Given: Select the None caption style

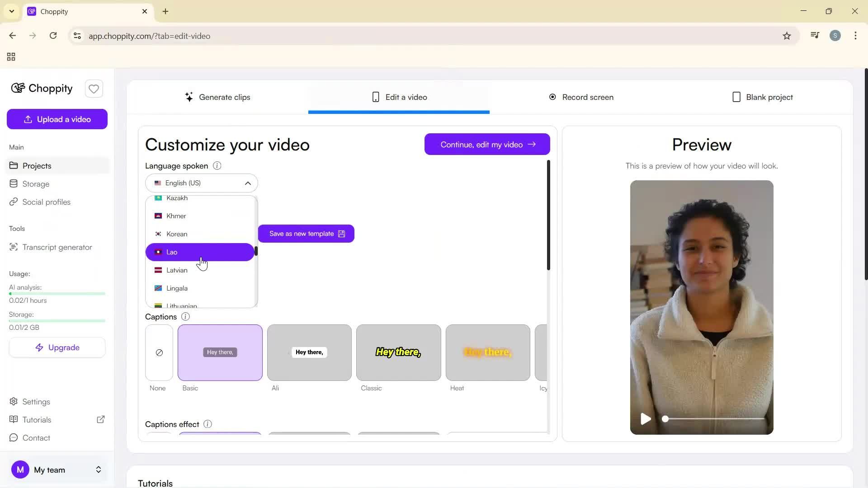Looking at the screenshot, I should click(x=158, y=352).
